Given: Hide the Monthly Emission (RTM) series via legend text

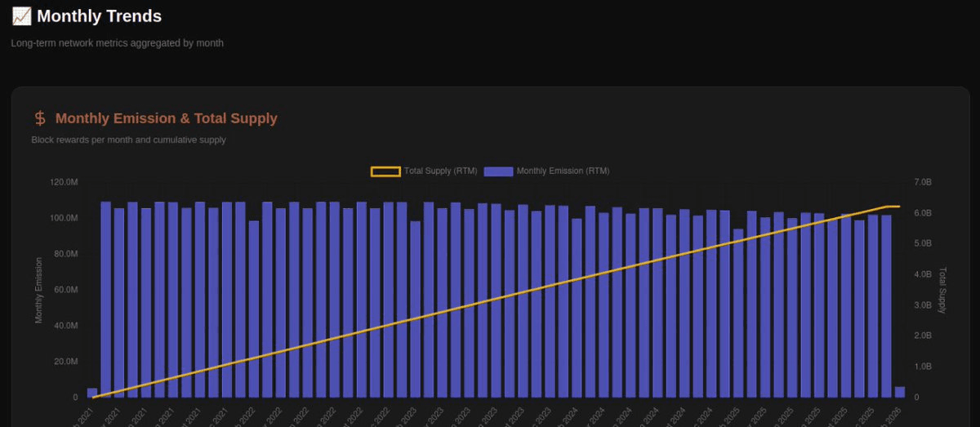Looking at the screenshot, I should tap(563, 171).
